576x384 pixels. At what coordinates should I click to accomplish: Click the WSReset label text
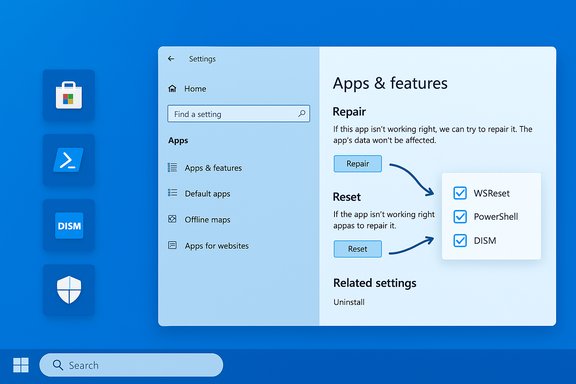point(492,193)
